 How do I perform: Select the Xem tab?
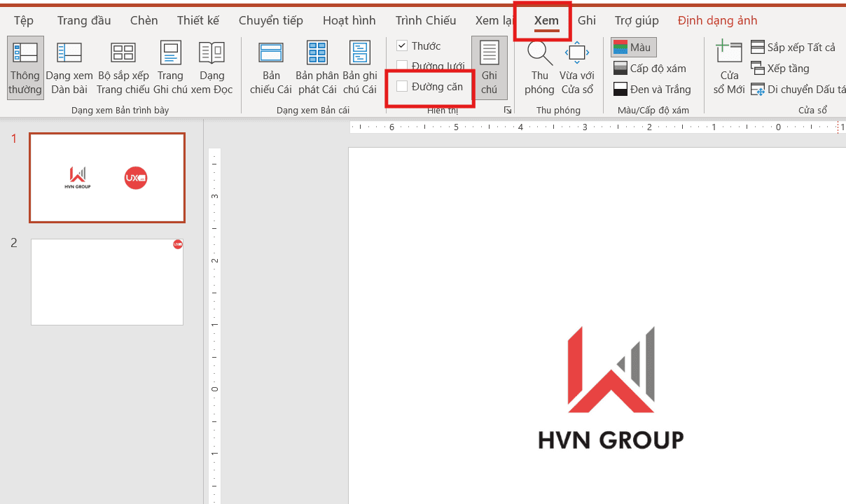[546, 20]
